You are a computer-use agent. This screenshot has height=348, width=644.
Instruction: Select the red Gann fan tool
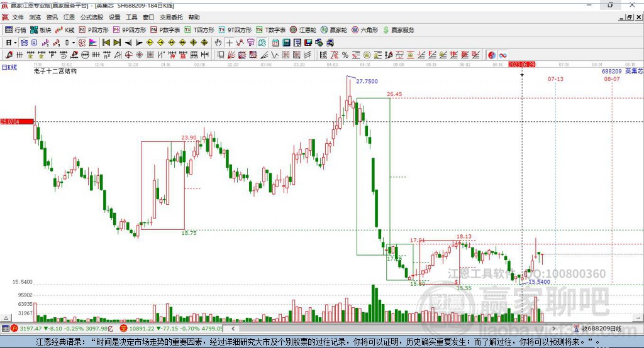click(x=233, y=55)
